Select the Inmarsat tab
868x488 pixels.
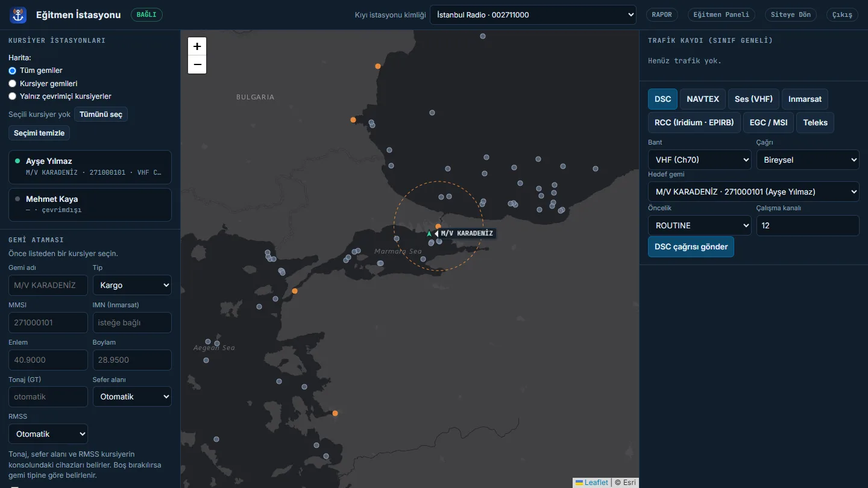(805, 99)
